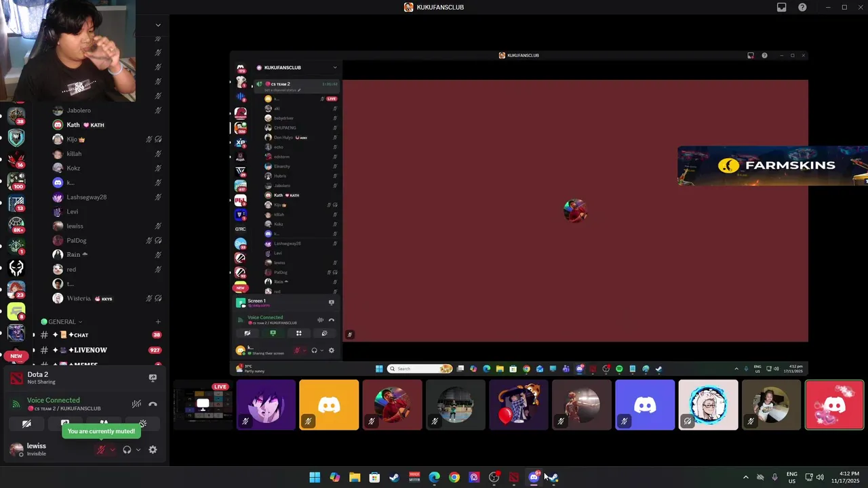
Task: Open Steam from the taskbar
Action: point(394,477)
